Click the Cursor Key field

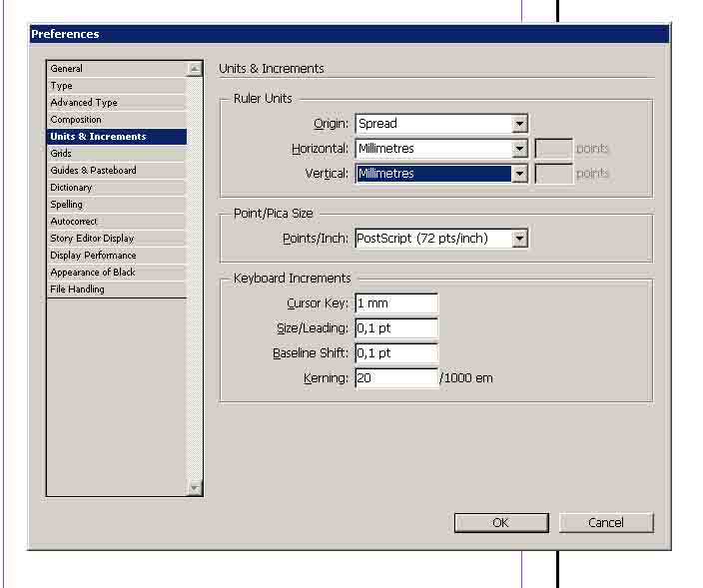[x=396, y=303]
